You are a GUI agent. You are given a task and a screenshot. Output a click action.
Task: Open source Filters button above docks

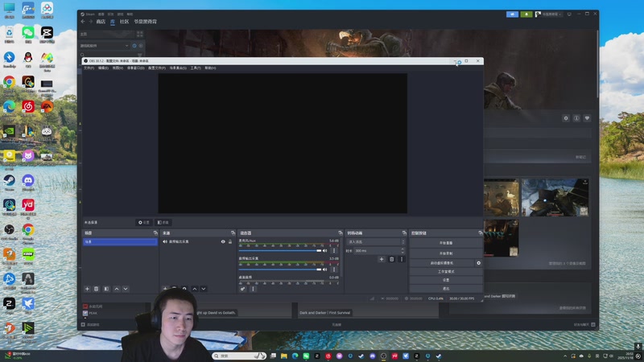[163, 223]
